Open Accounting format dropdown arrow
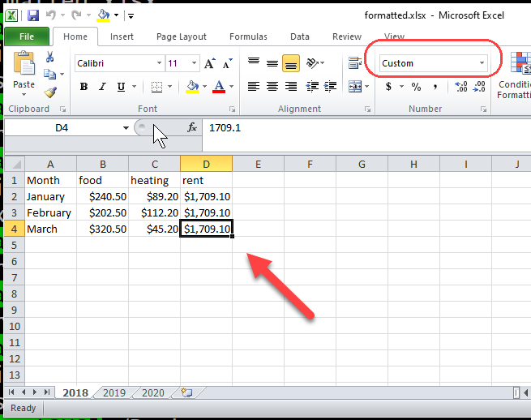This screenshot has height=420, width=531. (x=401, y=87)
